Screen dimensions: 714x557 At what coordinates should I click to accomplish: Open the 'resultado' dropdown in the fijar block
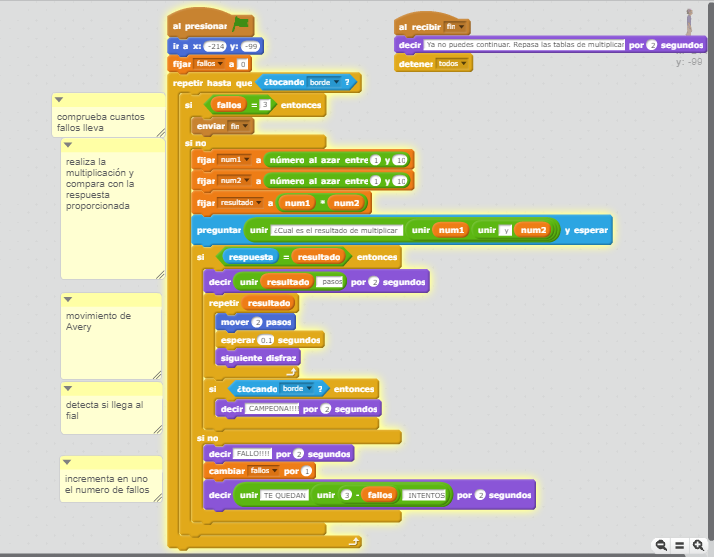[238, 203]
